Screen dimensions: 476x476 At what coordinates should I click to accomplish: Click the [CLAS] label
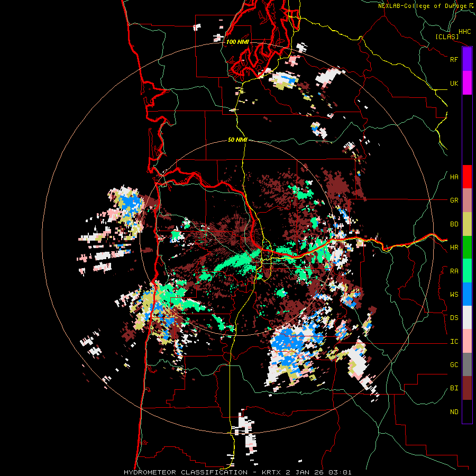click(447, 36)
